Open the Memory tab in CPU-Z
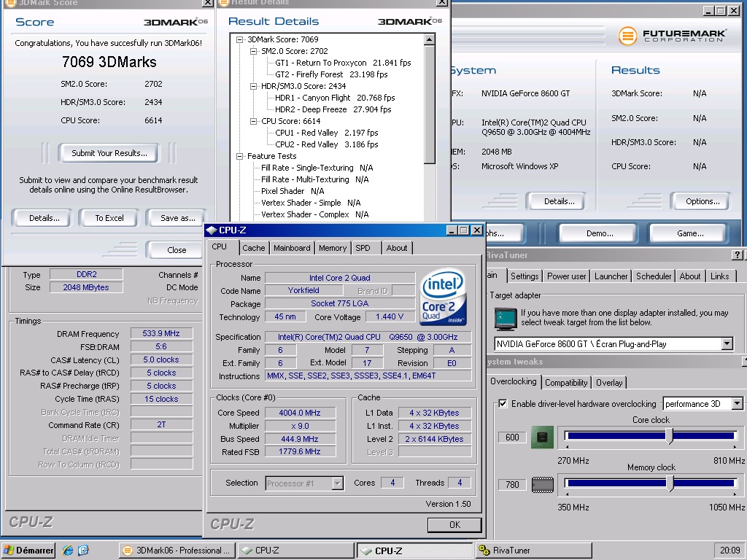Screen dimensions: 747x560 pos(333,248)
